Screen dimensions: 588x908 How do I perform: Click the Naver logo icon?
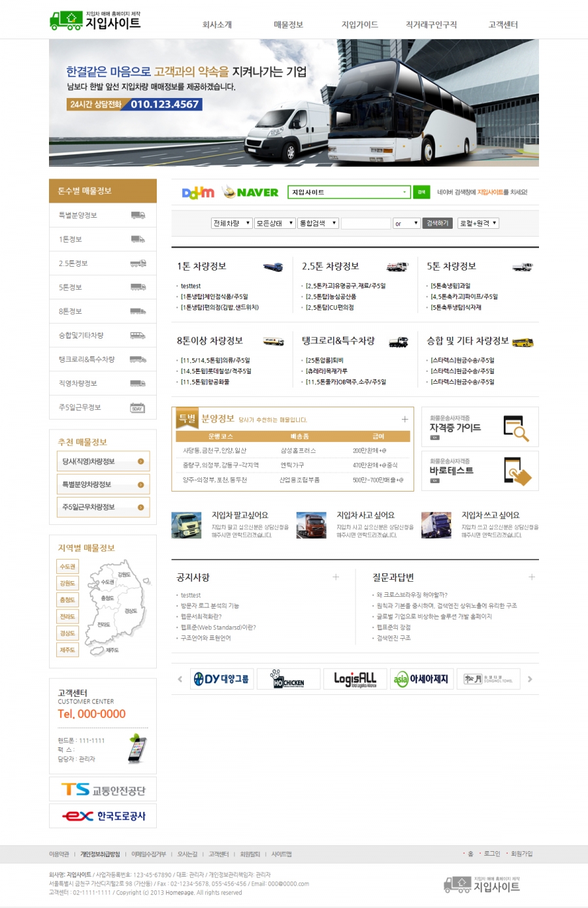[250, 192]
